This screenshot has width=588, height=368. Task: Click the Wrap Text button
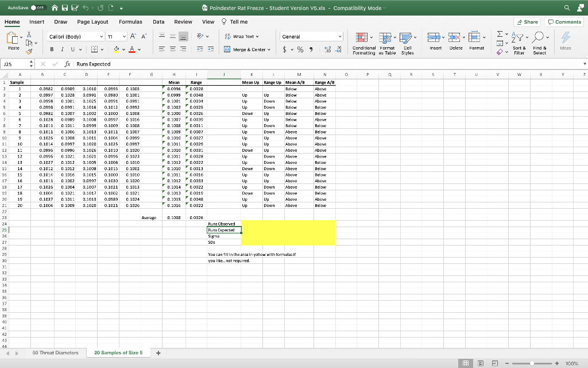242,36
